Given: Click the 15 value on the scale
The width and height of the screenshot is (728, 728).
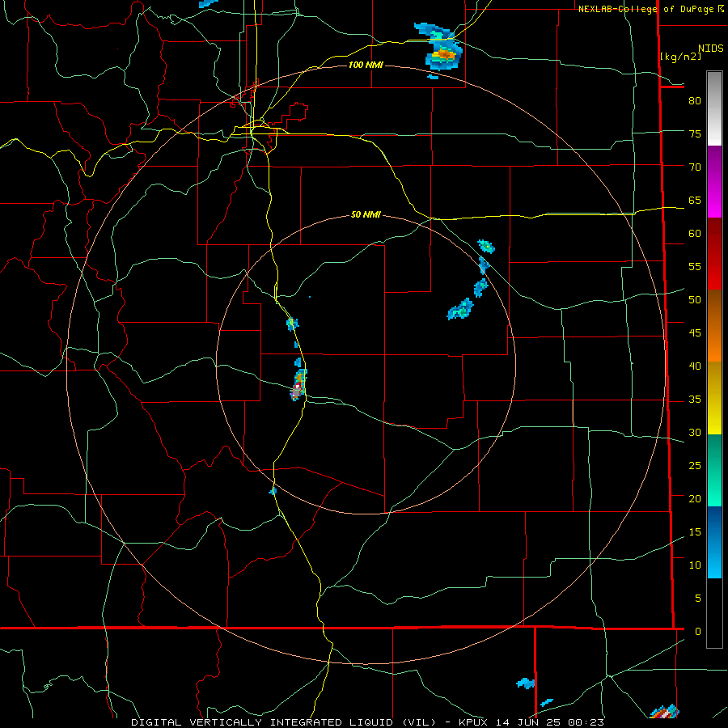Looking at the screenshot, I should [x=695, y=531].
